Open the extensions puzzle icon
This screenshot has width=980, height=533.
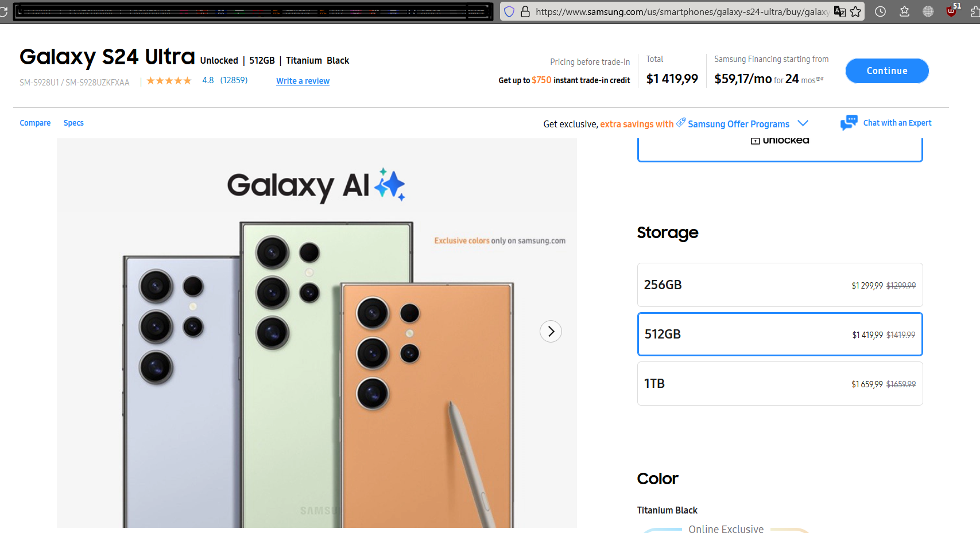975,11
